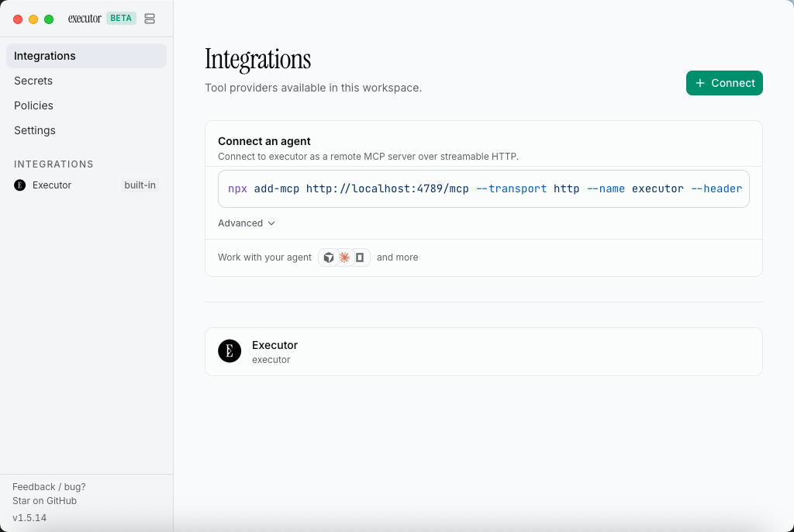Click the built-in badge next to Executor

click(140, 185)
